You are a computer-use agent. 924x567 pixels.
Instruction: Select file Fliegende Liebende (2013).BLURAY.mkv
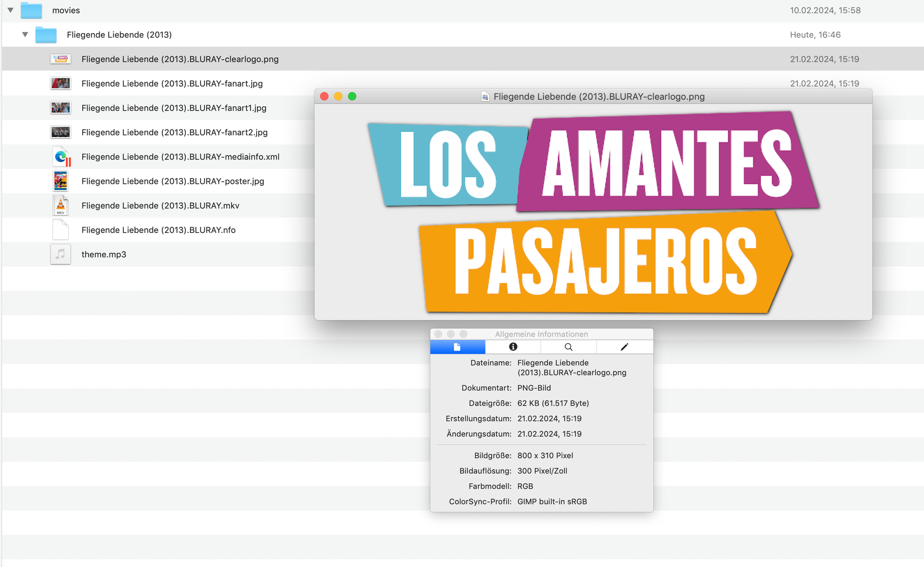(x=160, y=206)
